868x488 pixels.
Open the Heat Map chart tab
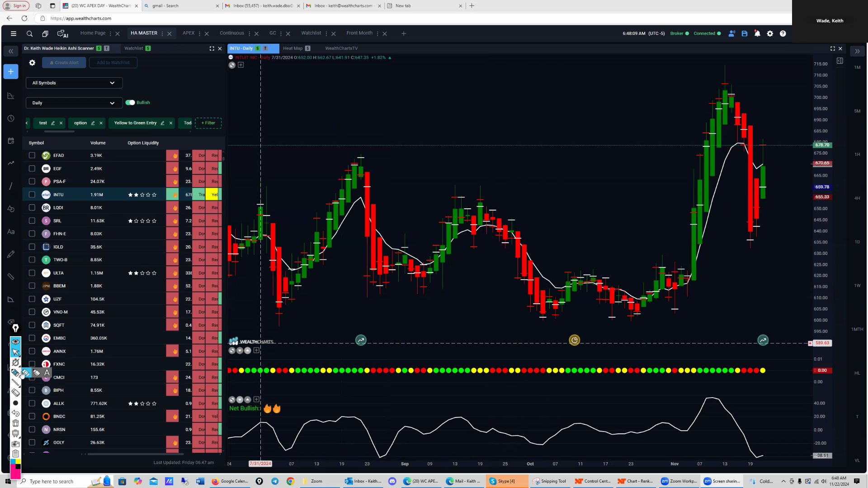pos(293,48)
